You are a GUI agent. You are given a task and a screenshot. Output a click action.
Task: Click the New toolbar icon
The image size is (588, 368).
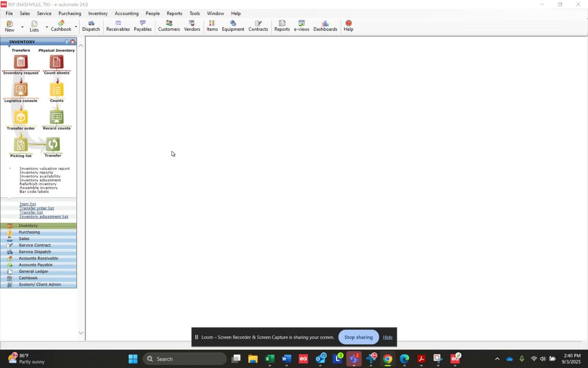coord(10,26)
